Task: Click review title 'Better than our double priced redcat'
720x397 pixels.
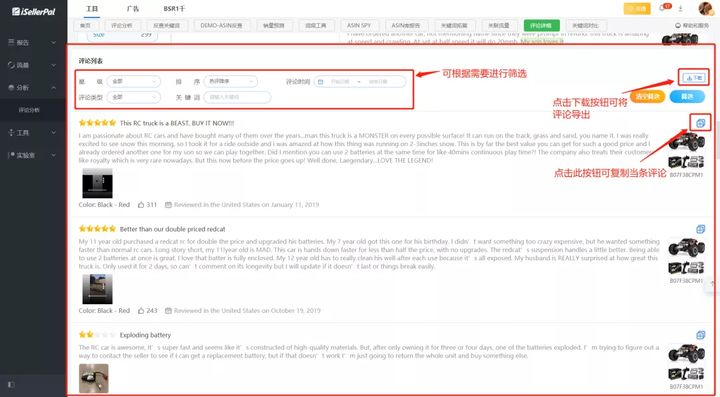Action: [173, 229]
